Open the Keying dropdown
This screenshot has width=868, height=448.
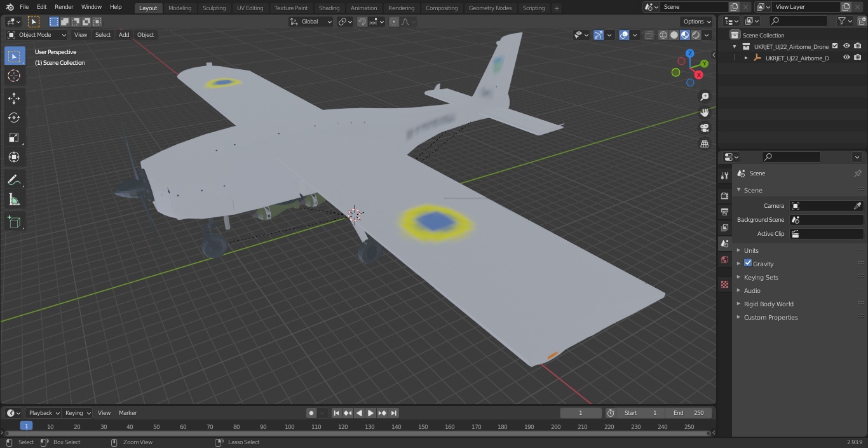point(78,413)
